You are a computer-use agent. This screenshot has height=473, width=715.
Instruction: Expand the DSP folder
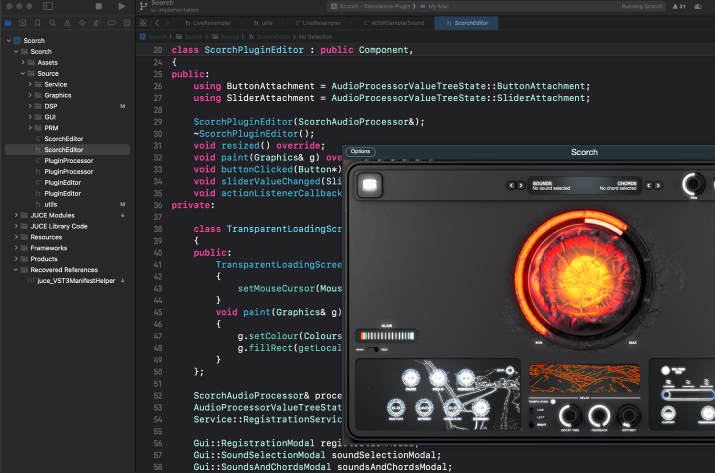tap(30, 106)
